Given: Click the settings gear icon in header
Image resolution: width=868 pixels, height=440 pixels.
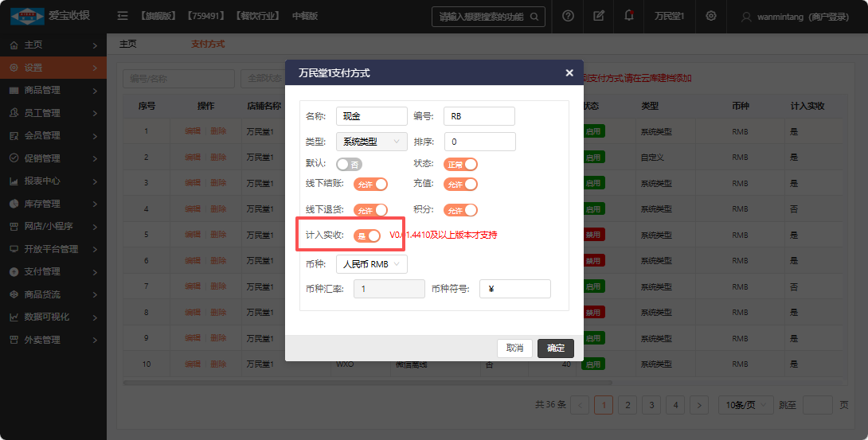Looking at the screenshot, I should click(711, 16).
